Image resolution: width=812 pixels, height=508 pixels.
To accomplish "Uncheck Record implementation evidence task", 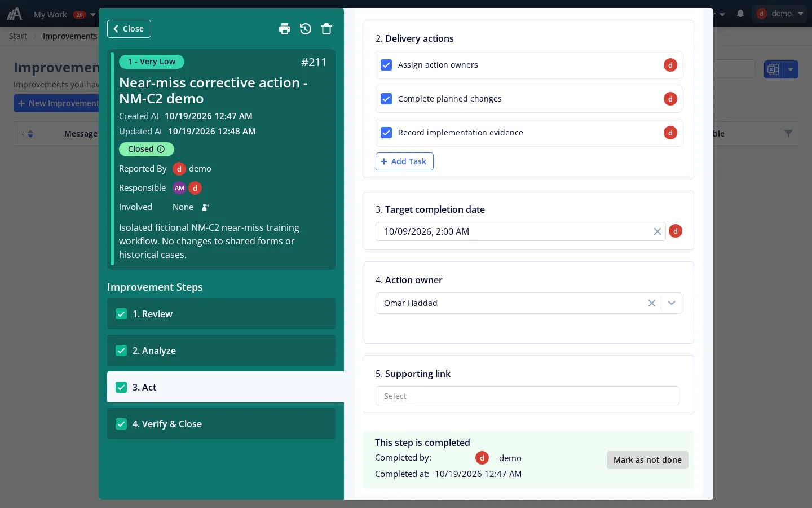I will 386,133.
